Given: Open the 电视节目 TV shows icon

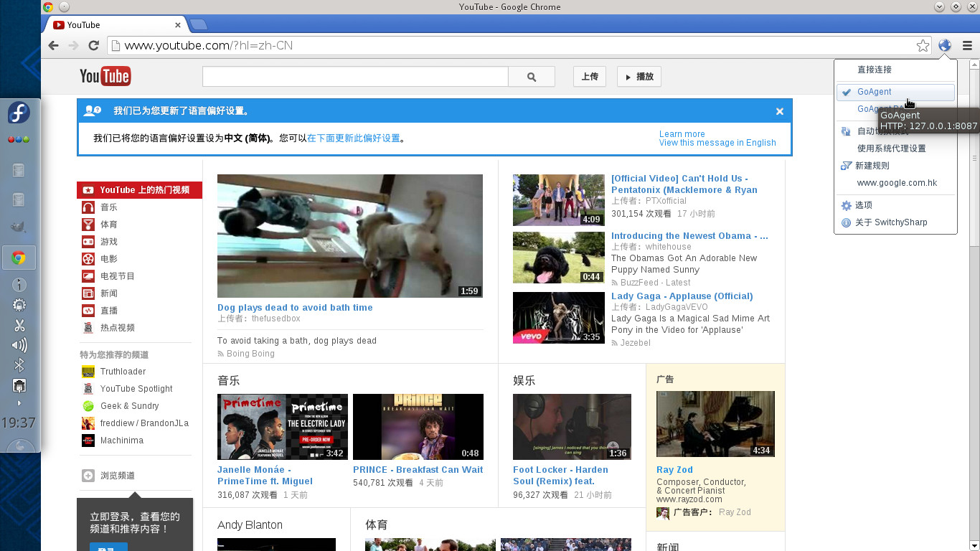Looking at the screenshot, I should pyautogui.click(x=88, y=276).
